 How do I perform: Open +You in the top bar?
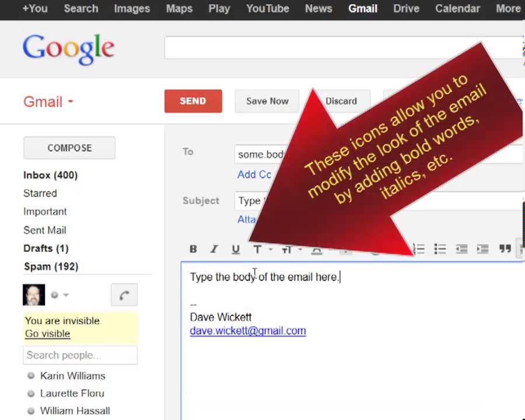35,9
